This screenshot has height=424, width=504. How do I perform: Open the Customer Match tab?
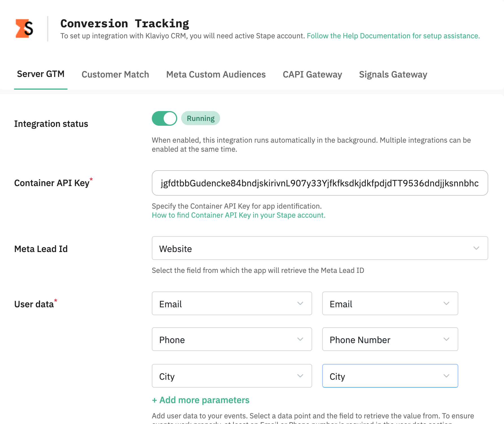(115, 74)
